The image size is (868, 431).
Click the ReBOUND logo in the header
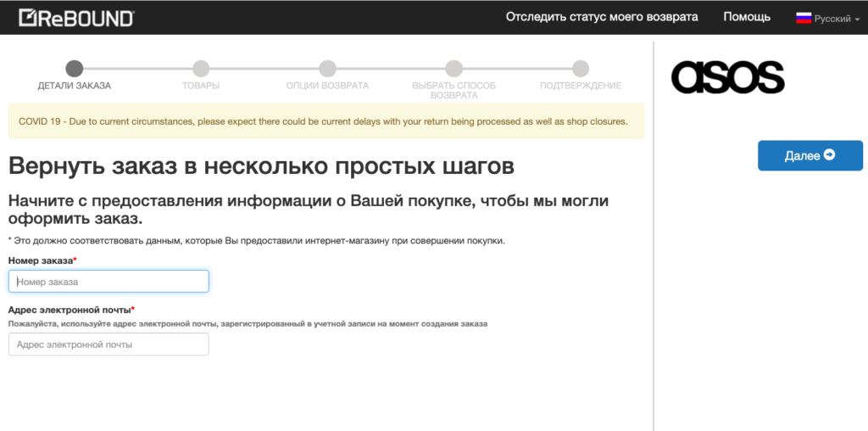[76, 17]
